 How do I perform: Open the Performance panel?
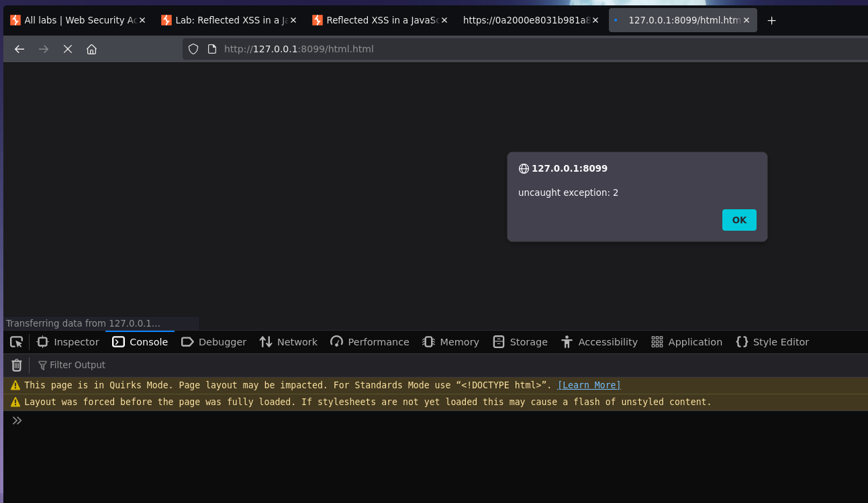[x=370, y=342]
